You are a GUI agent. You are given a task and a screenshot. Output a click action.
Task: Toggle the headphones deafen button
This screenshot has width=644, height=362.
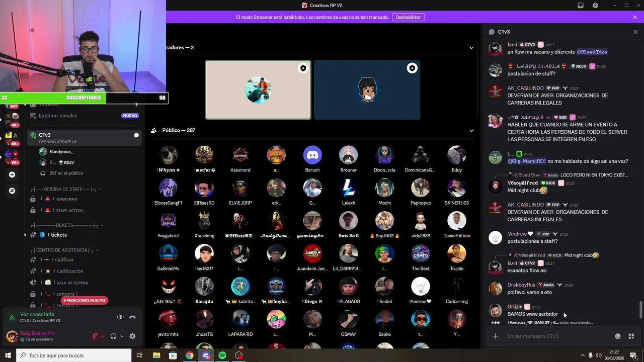coord(113,336)
